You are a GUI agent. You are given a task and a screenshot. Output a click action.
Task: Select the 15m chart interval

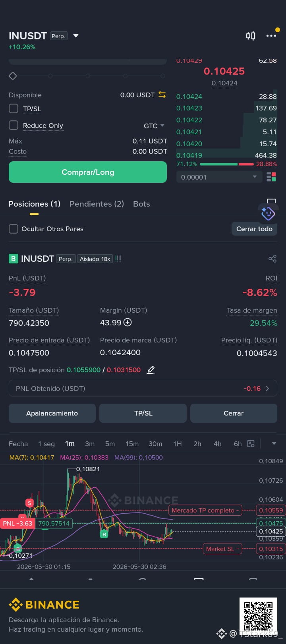132,444
